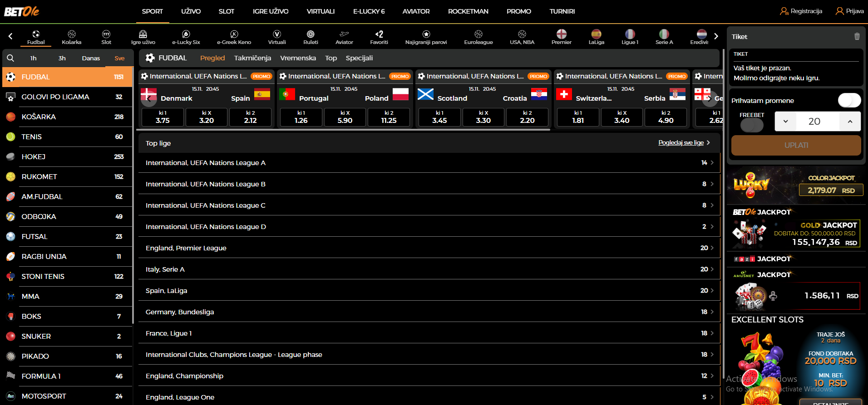Image resolution: width=868 pixels, height=405 pixels.
Task: Open UŽIVO top menu
Action: pos(191,11)
